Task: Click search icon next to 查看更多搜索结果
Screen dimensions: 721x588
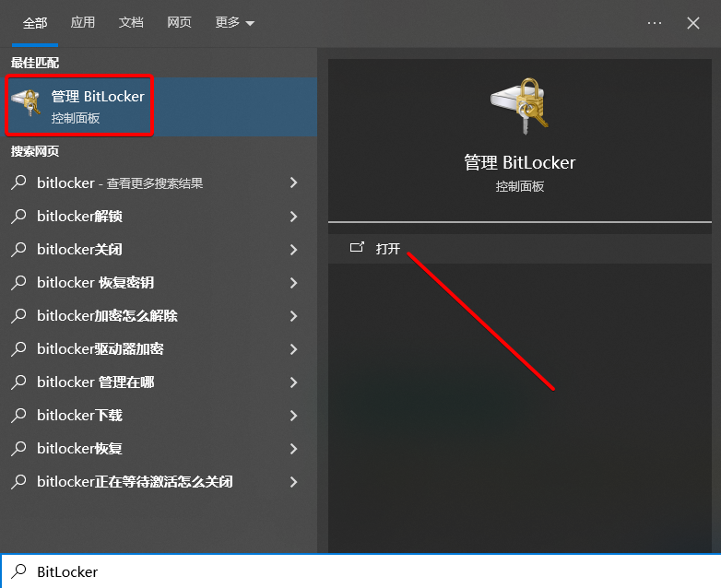Action: click(18, 182)
